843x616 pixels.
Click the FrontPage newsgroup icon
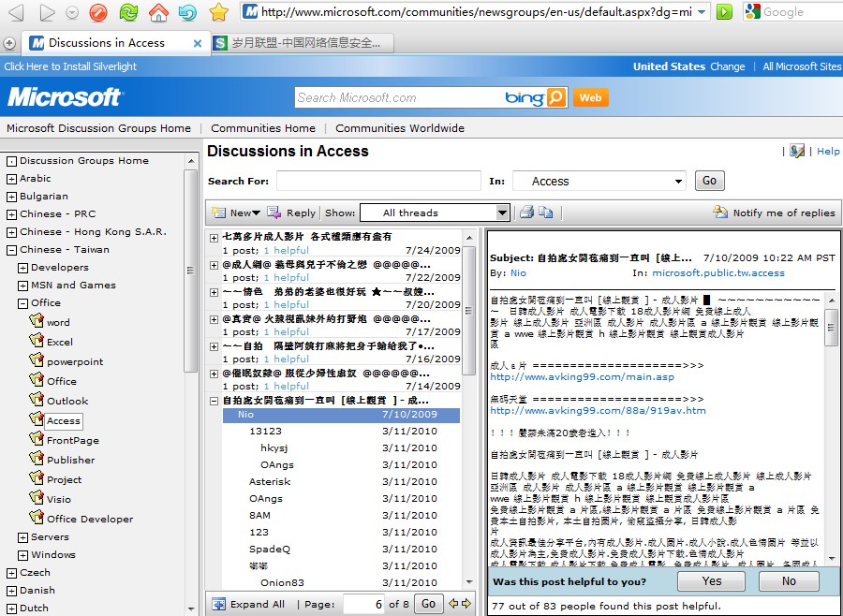[x=37, y=439]
